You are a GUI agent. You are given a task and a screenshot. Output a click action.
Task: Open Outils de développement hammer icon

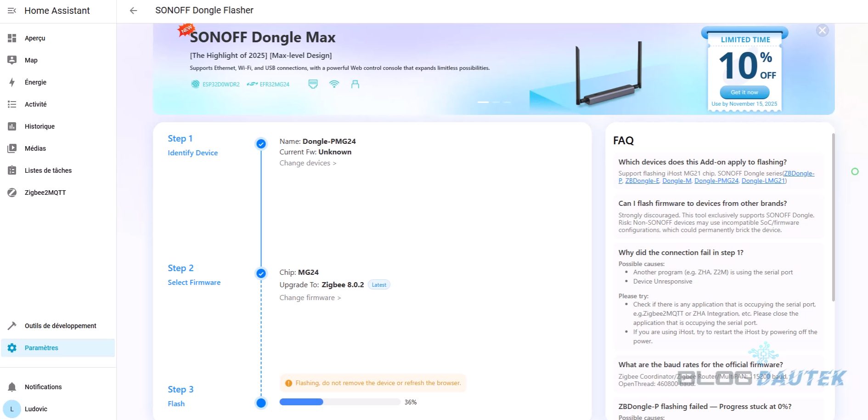click(12, 326)
